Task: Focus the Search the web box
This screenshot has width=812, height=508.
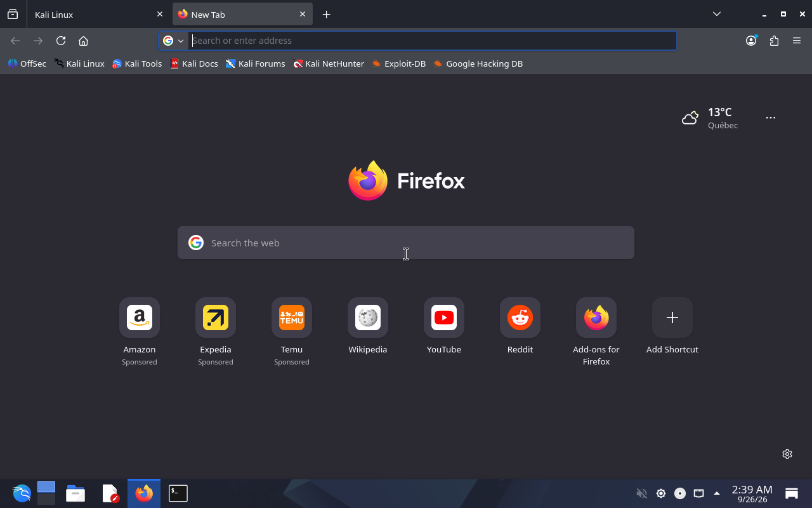Action: click(x=406, y=243)
